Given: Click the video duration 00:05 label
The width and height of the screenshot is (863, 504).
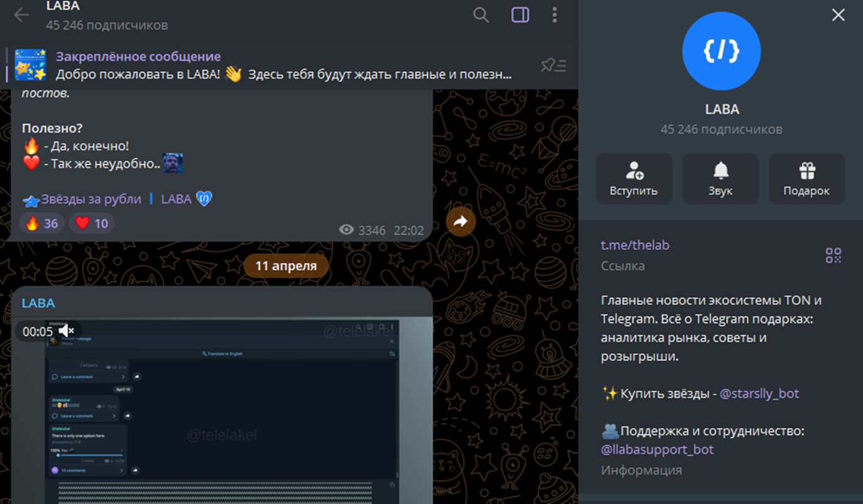Looking at the screenshot, I should pyautogui.click(x=38, y=331).
